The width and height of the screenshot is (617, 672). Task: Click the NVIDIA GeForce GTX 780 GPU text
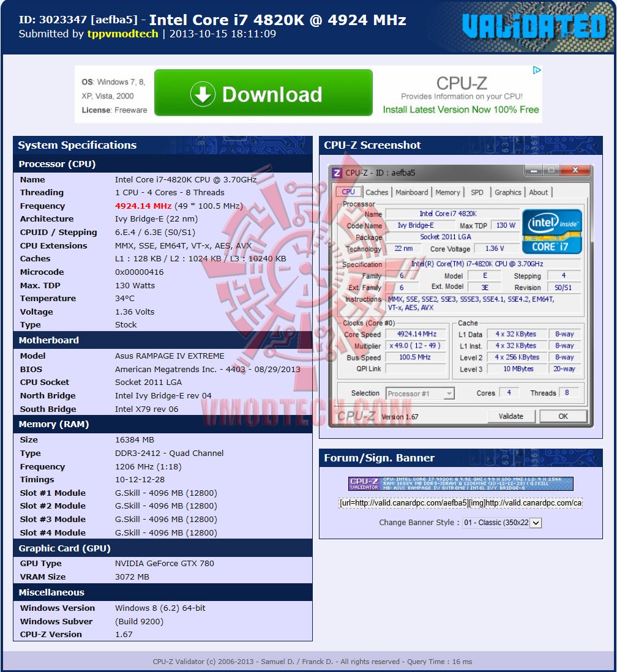[x=164, y=563]
